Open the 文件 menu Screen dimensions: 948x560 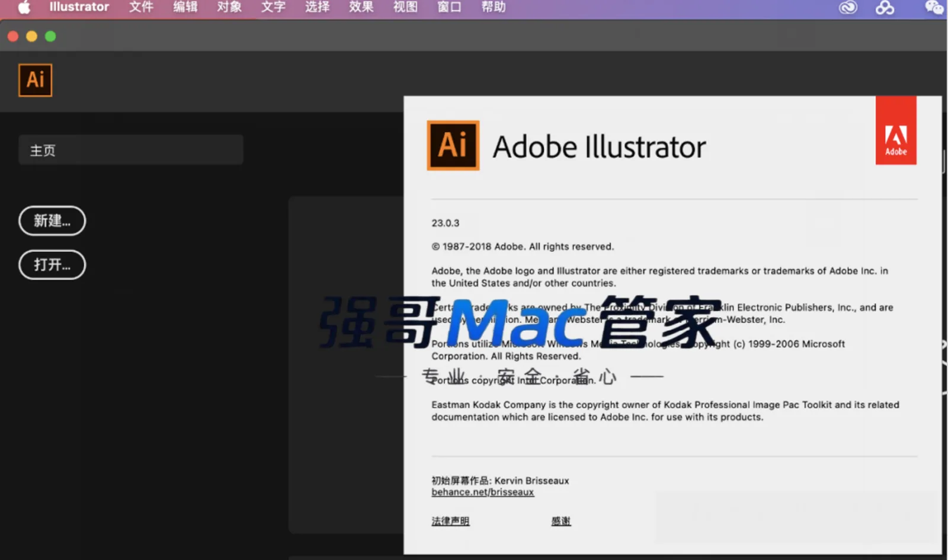point(142,7)
